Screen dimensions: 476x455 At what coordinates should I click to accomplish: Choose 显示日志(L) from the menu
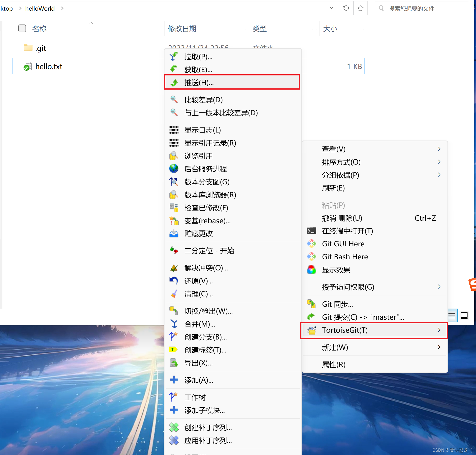click(202, 130)
